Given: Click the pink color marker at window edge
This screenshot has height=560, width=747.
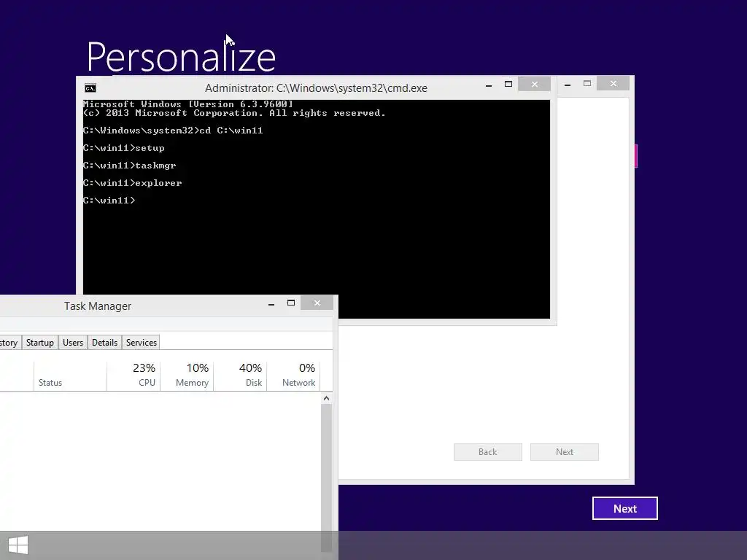Looking at the screenshot, I should 636,156.
